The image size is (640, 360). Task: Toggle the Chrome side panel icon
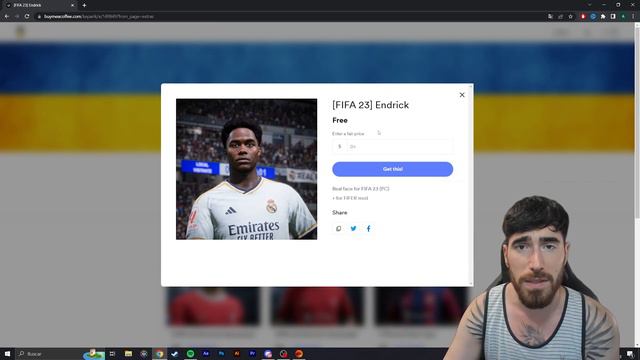[x=613, y=16]
